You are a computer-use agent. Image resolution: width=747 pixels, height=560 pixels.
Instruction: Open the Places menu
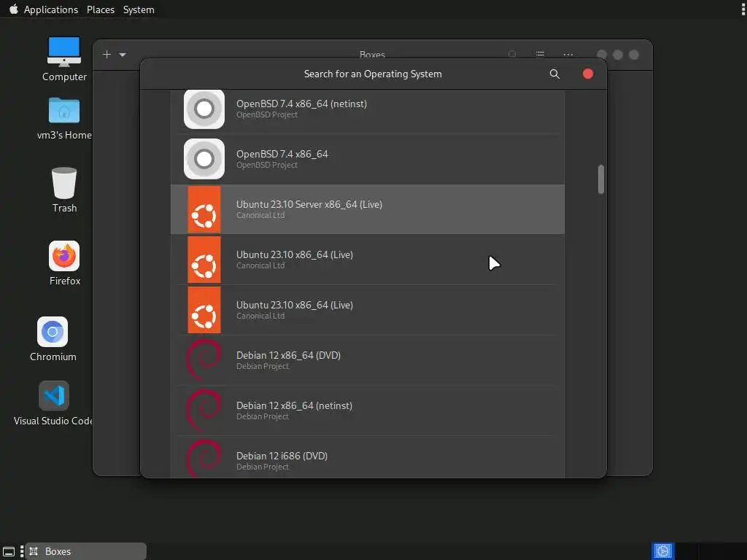101,9
